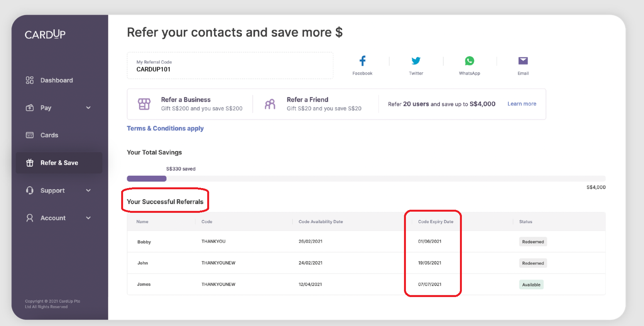This screenshot has width=644, height=326.
Task: Click the CardUp logo
Action: tap(45, 35)
